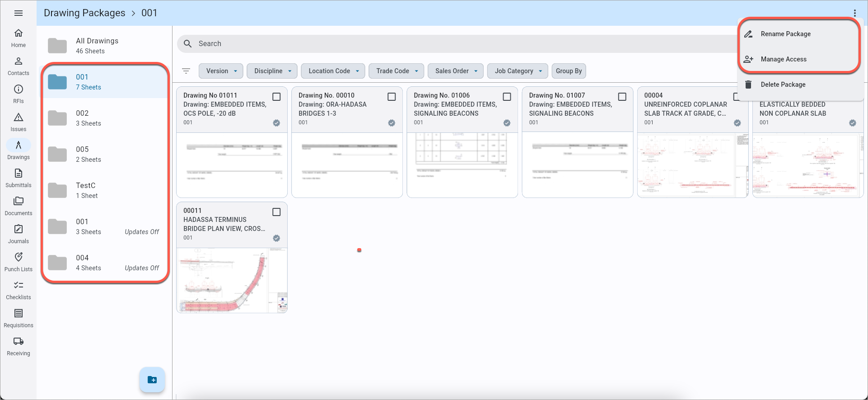The height and width of the screenshot is (400, 868).
Task: Click verified badge on Drawing No. 01006 card
Action: click(507, 123)
